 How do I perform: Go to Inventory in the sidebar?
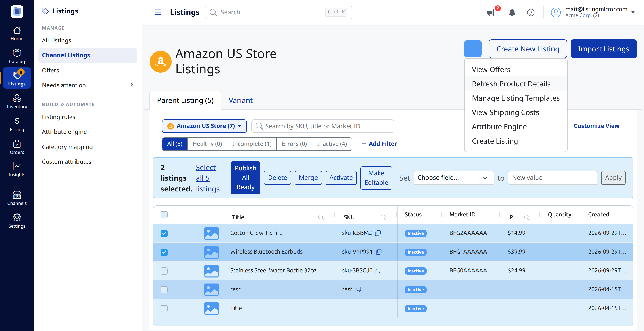17,102
